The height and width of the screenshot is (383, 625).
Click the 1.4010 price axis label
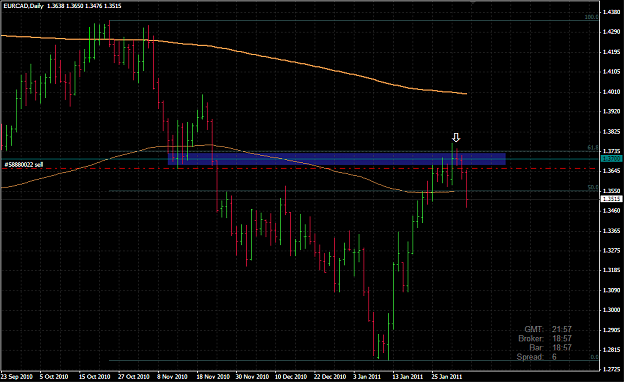pos(612,92)
